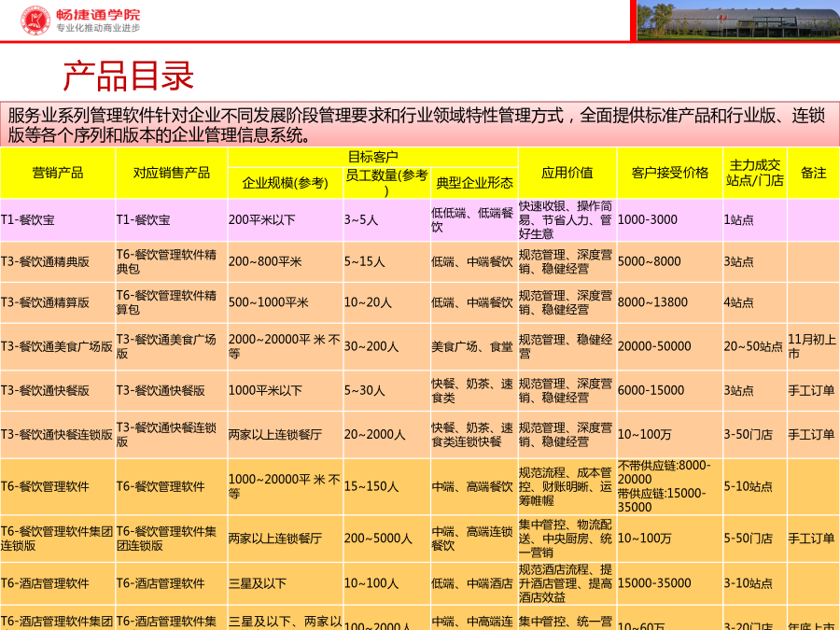The width and height of the screenshot is (840, 630).
Task: Click the 快餐、奶茶、速食类连锁快餐 cell
Action: point(474,434)
